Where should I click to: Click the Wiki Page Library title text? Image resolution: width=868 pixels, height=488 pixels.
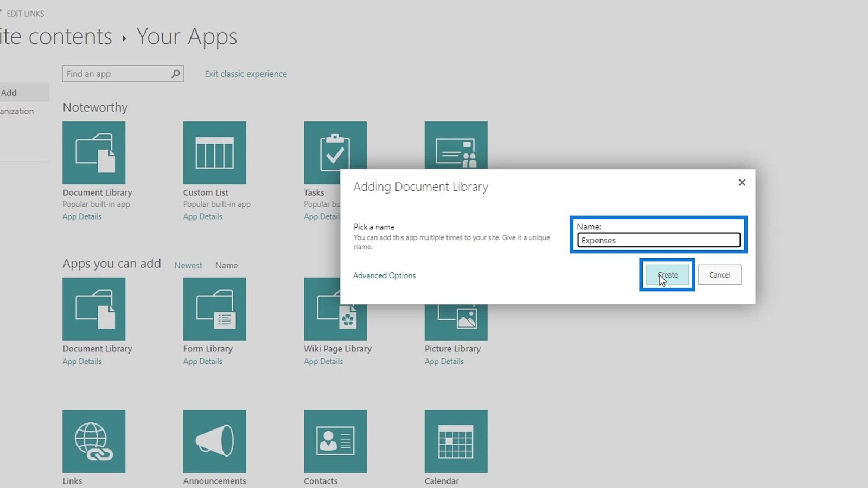[337, 349]
